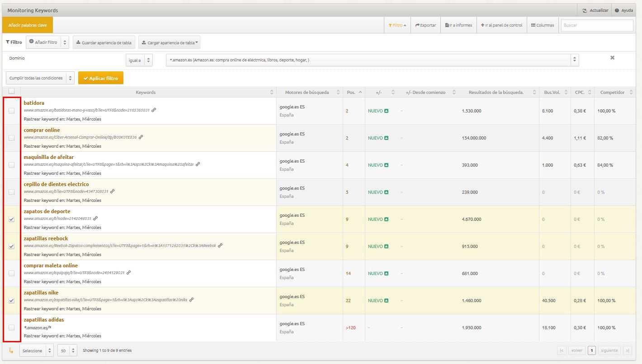Click Añadir palabras clave button
642x364 pixels.
pyautogui.click(x=28, y=25)
